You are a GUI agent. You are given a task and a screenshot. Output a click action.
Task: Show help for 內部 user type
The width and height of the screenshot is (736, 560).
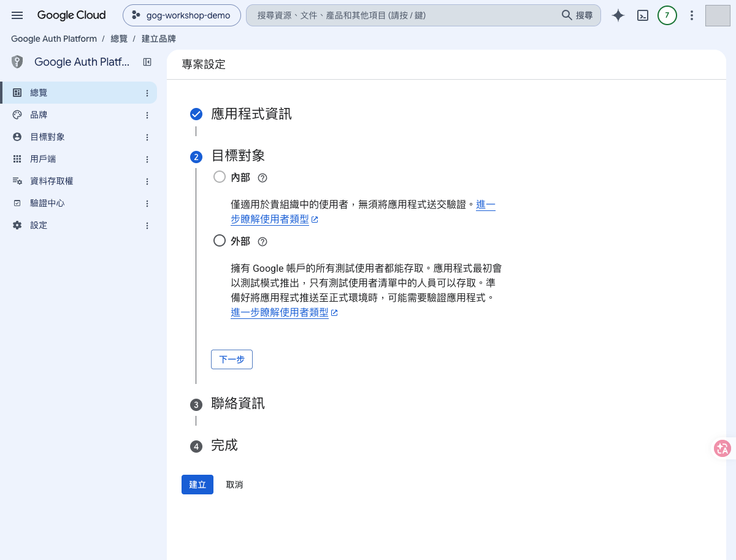pyautogui.click(x=263, y=178)
